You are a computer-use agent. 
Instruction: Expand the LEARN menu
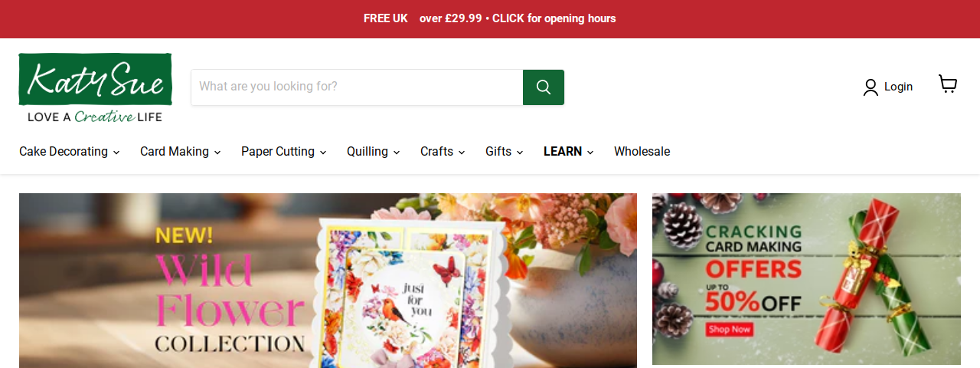[569, 152]
